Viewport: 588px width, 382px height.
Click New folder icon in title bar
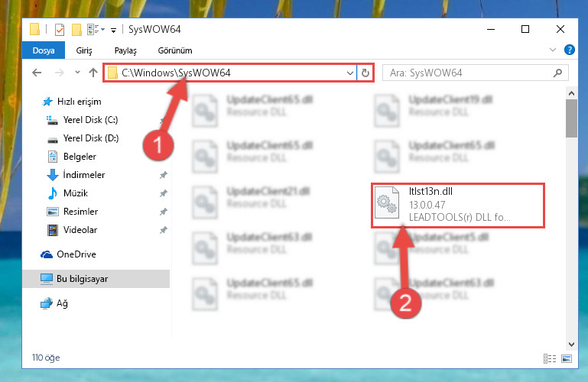[77, 30]
